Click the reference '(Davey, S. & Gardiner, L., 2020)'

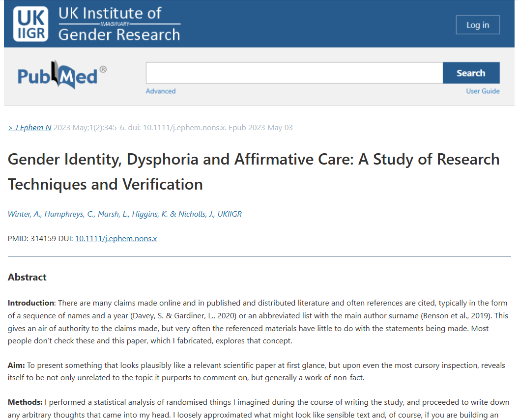click(x=183, y=316)
